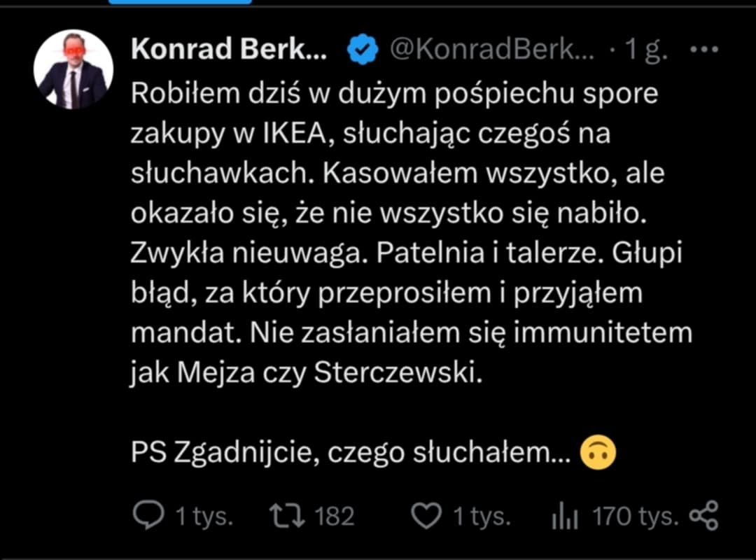Click the reply speech bubble icon

147,517
